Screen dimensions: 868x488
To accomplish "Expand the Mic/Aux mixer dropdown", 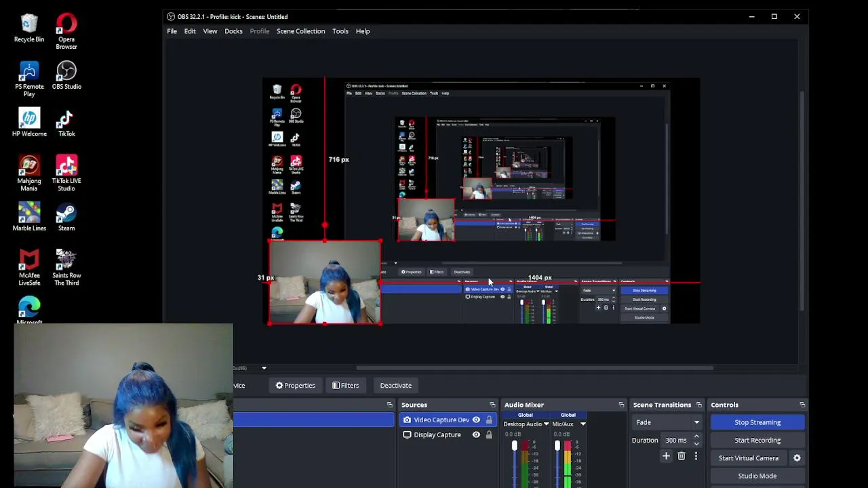I will pos(583,424).
